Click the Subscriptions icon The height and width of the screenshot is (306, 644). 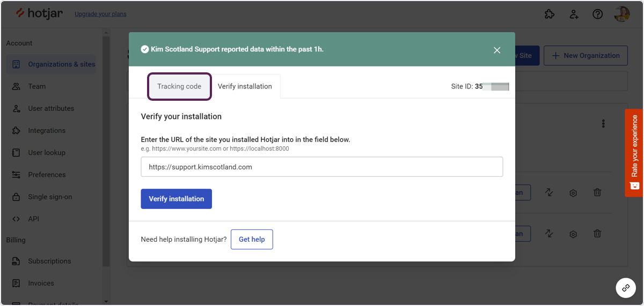point(16,261)
